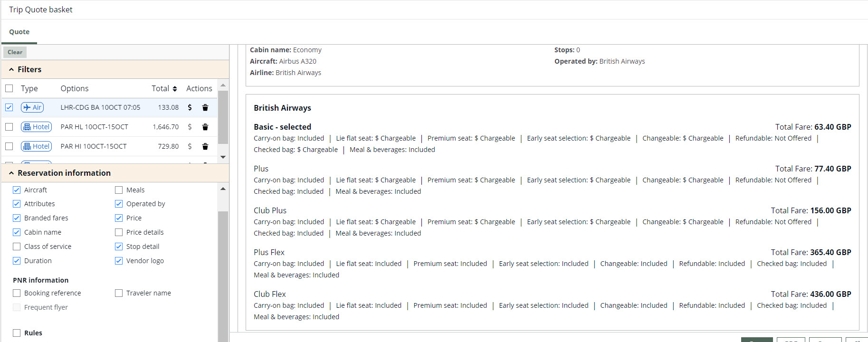Click the Air type badge icon
Screen dimensions: 868x342
32,107
